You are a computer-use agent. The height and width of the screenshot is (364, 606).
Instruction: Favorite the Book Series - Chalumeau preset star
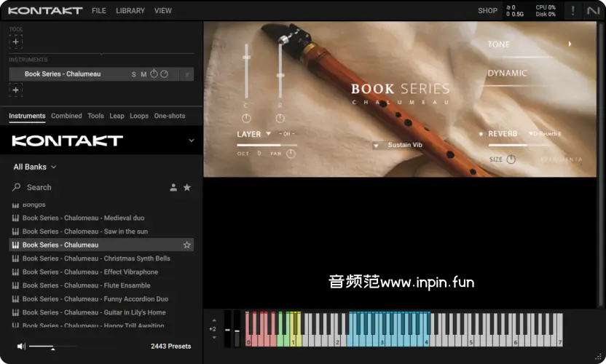click(x=187, y=245)
